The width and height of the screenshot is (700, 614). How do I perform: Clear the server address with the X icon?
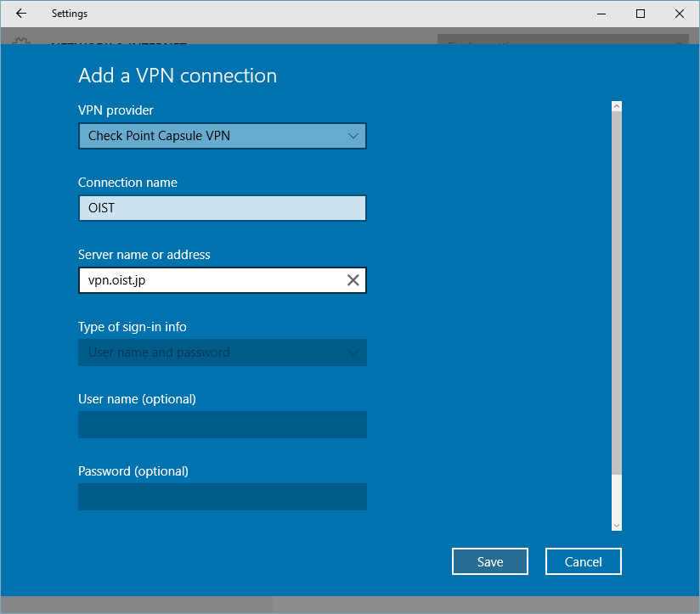[x=353, y=280]
